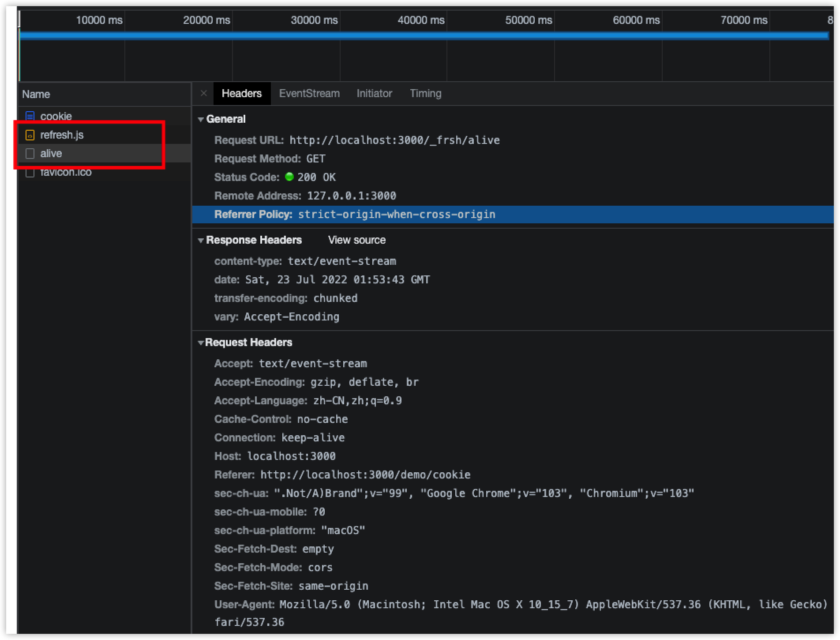
Task: Select the cookie request in the list
Action: pos(56,116)
